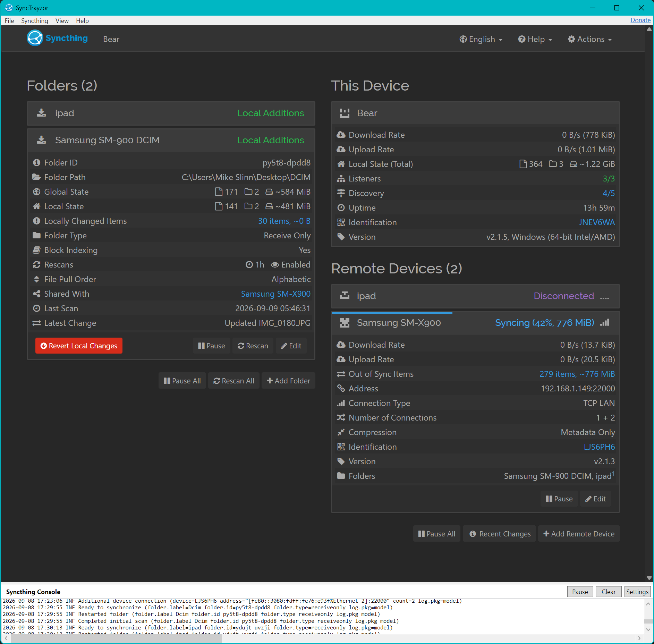Viewport: 654px width, 644px height.
Task: Open the Help dropdown in the navbar
Action: (x=535, y=39)
